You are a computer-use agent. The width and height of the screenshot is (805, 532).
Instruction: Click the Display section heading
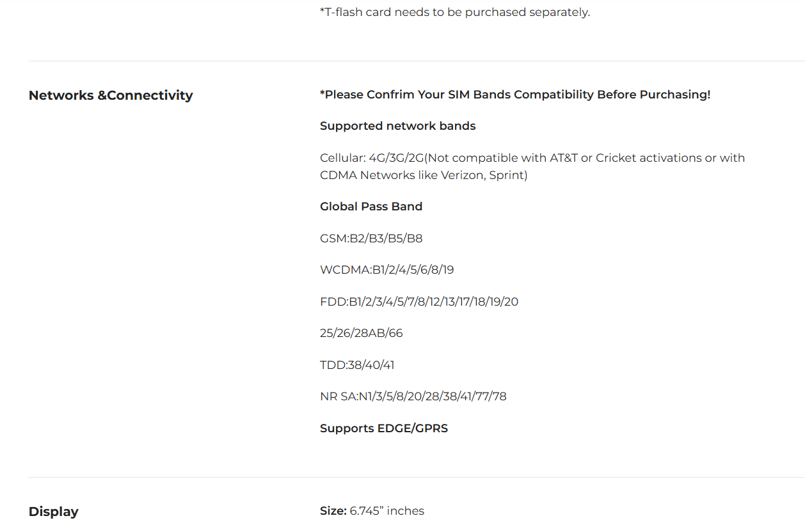pos(54,512)
